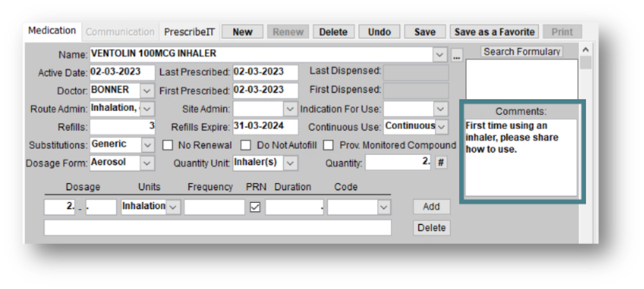This screenshot has width=644, height=289.
Task: Click the Delete button below Add
Action: coord(431,228)
